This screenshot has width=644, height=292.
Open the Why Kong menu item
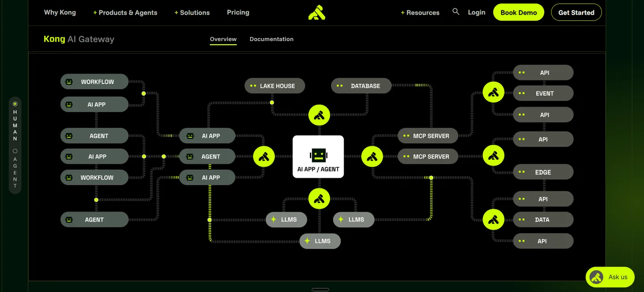tap(60, 13)
